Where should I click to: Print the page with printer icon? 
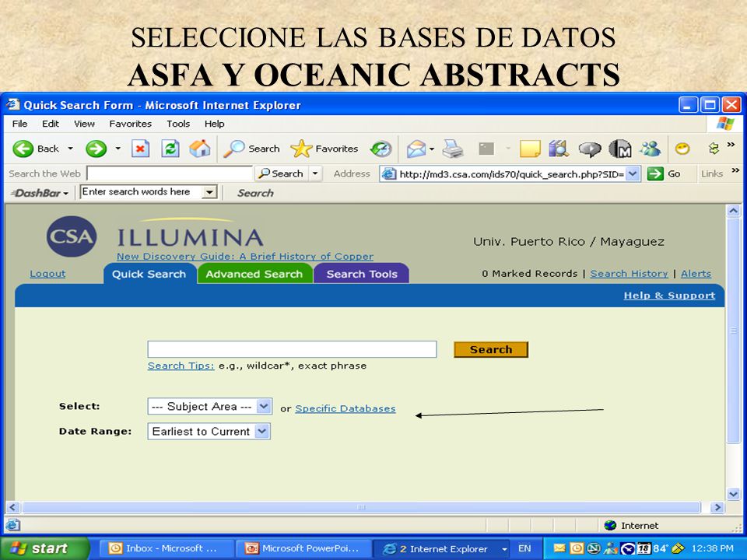pyautogui.click(x=452, y=149)
